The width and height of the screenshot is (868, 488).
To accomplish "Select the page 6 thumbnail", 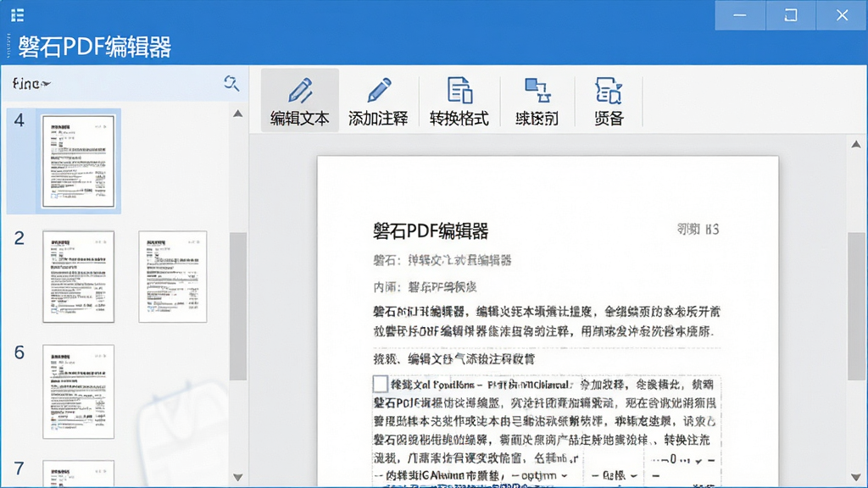I will click(x=79, y=391).
